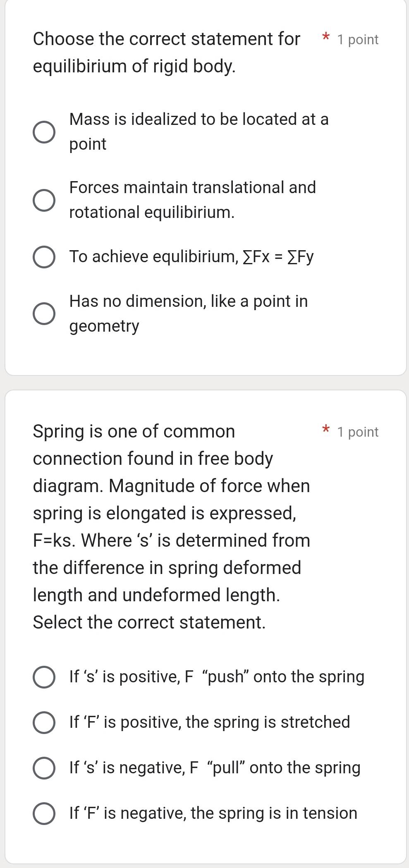Click the red required asterisk on the spring question
The width and height of the screenshot is (409, 868).
point(326,430)
